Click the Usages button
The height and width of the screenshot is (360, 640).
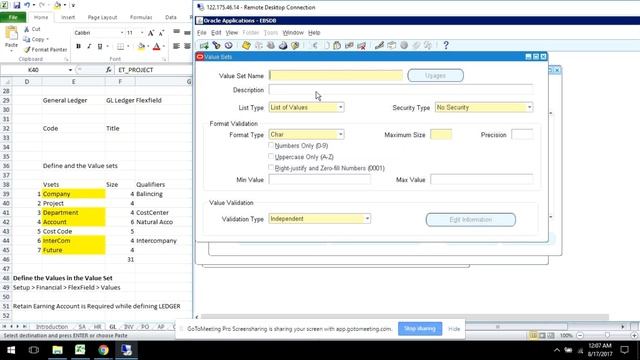click(x=436, y=76)
